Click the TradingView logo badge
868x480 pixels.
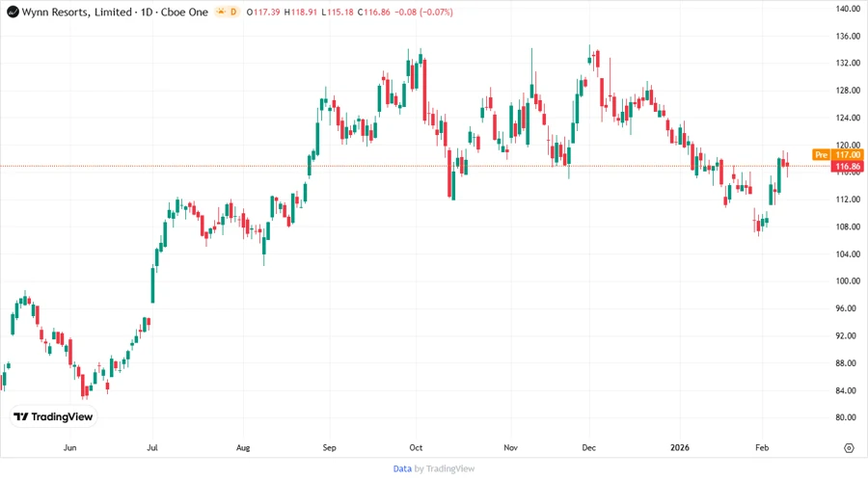click(53, 416)
